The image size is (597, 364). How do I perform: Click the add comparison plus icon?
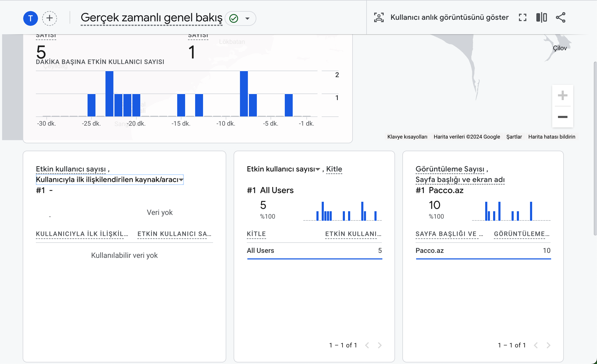(x=50, y=18)
